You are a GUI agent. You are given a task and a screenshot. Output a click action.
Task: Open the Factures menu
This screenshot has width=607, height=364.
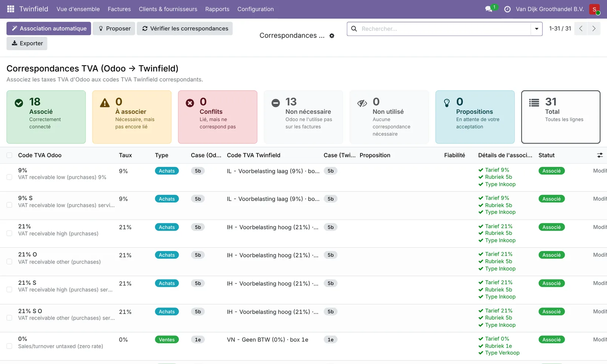click(x=119, y=9)
